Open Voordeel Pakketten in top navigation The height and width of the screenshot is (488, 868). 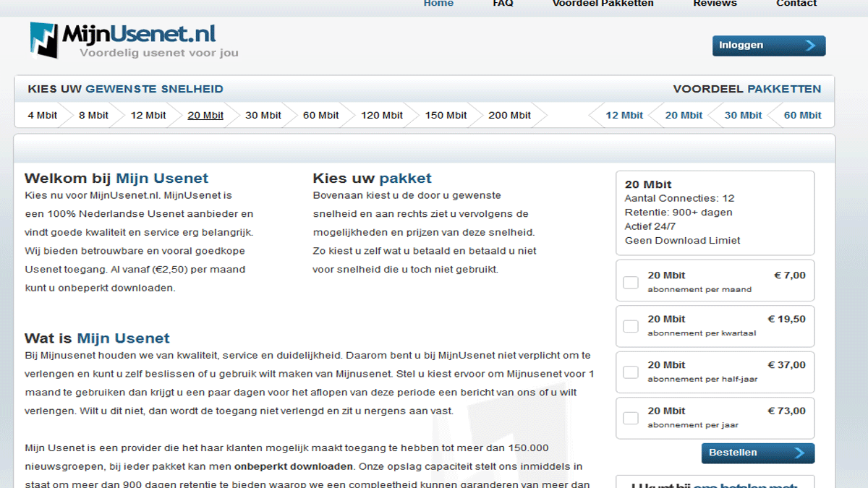tap(603, 4)
